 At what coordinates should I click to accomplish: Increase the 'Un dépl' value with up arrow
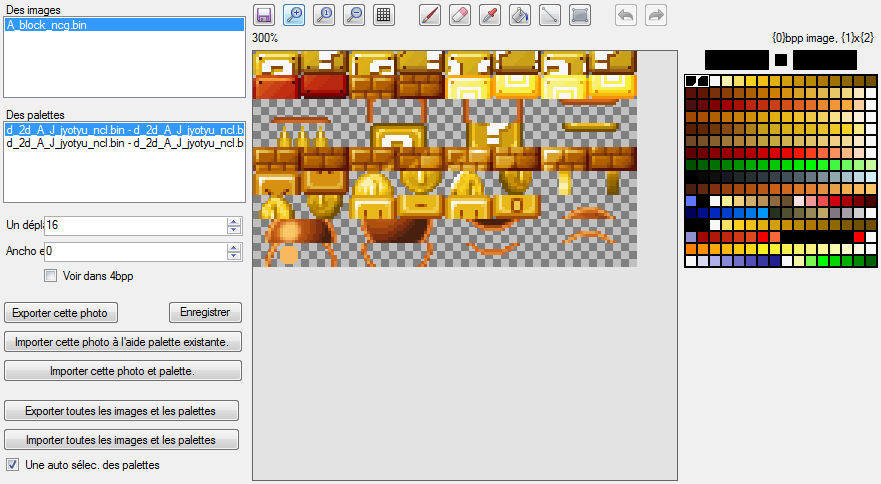(234, 221)
